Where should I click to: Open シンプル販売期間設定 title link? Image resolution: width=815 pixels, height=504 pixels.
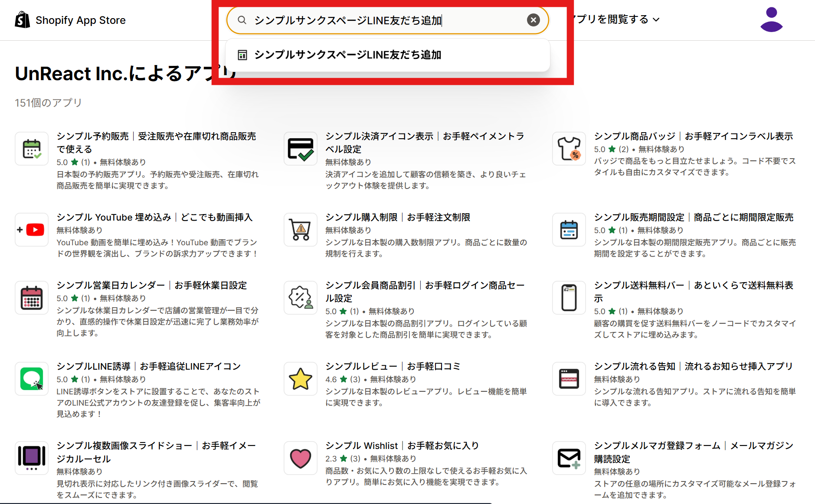coord(694,217)
